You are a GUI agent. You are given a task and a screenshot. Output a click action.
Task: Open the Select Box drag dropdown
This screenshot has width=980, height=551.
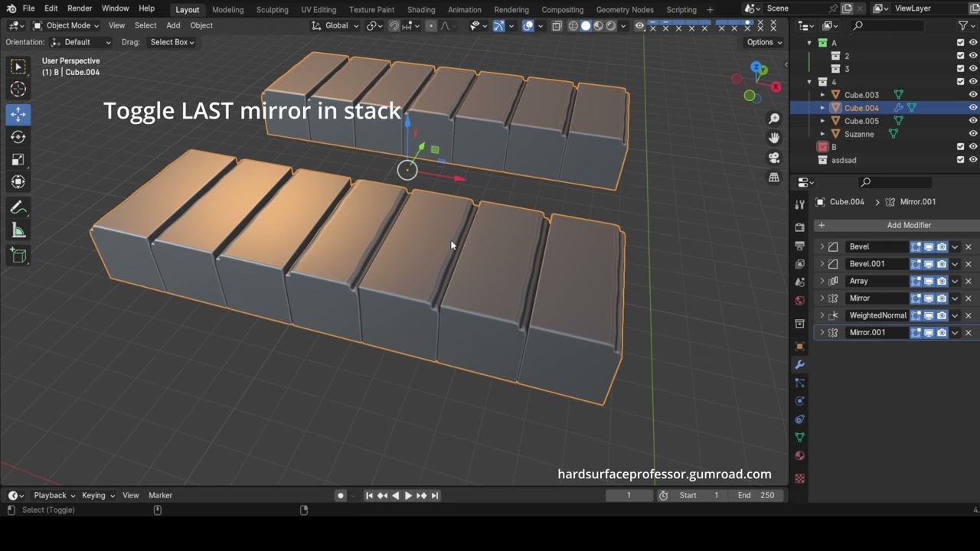tap(171, 42)
